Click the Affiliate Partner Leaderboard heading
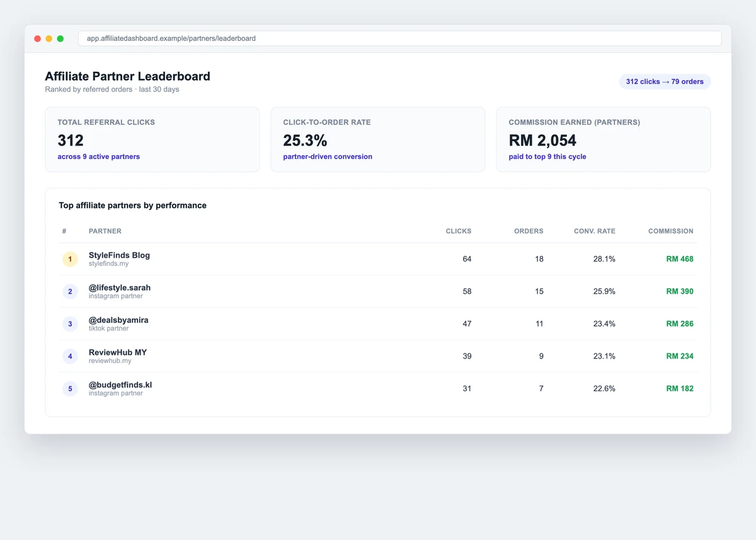Screen dimensions: 756x540 tap(127, 76)
